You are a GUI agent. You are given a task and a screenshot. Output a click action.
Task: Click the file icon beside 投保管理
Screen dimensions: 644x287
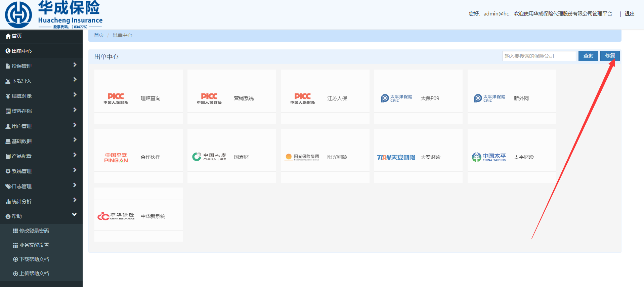(x=8, y=66)
